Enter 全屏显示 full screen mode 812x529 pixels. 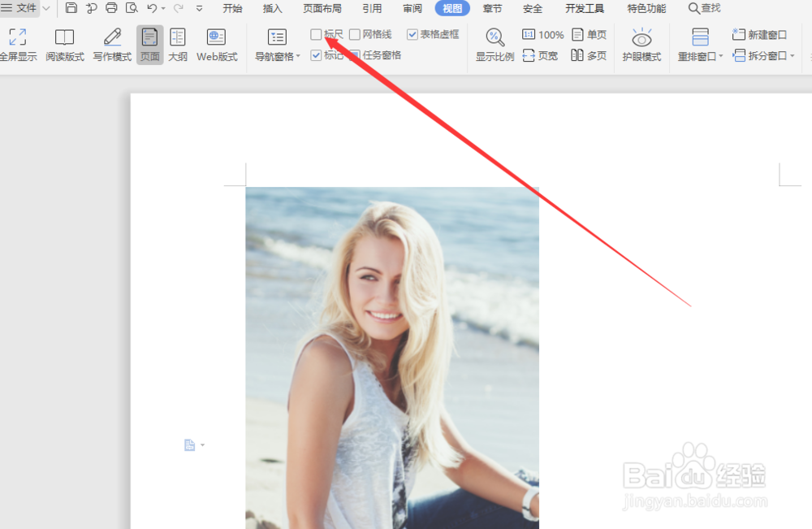coord(18,45)
